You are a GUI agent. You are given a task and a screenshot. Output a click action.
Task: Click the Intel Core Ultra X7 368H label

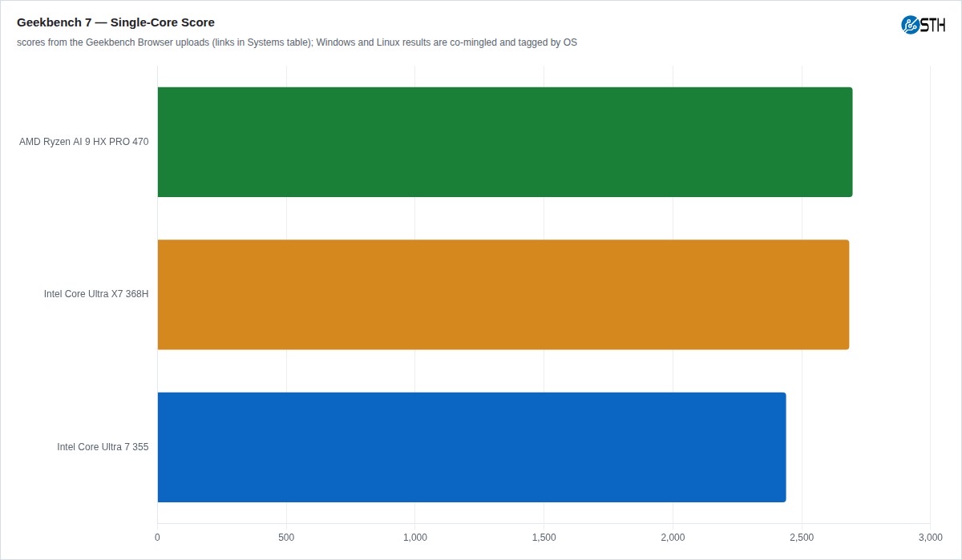96,294
